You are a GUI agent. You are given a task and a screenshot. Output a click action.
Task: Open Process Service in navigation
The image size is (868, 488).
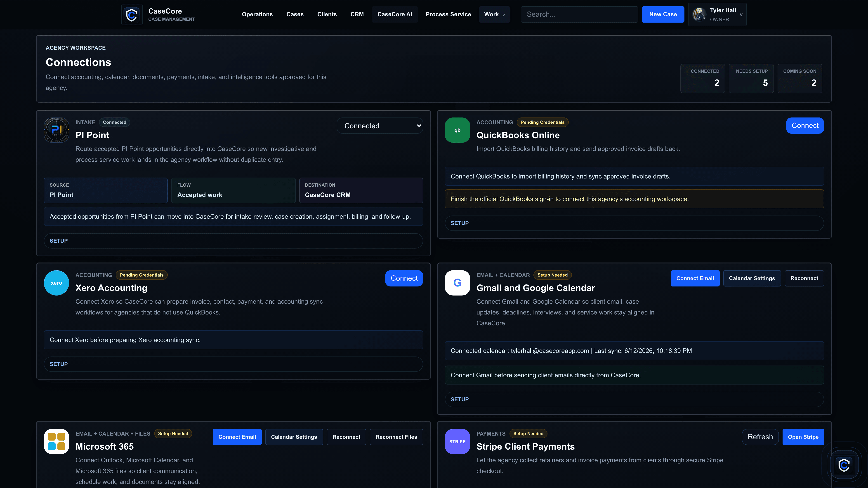tap(448, 14)
